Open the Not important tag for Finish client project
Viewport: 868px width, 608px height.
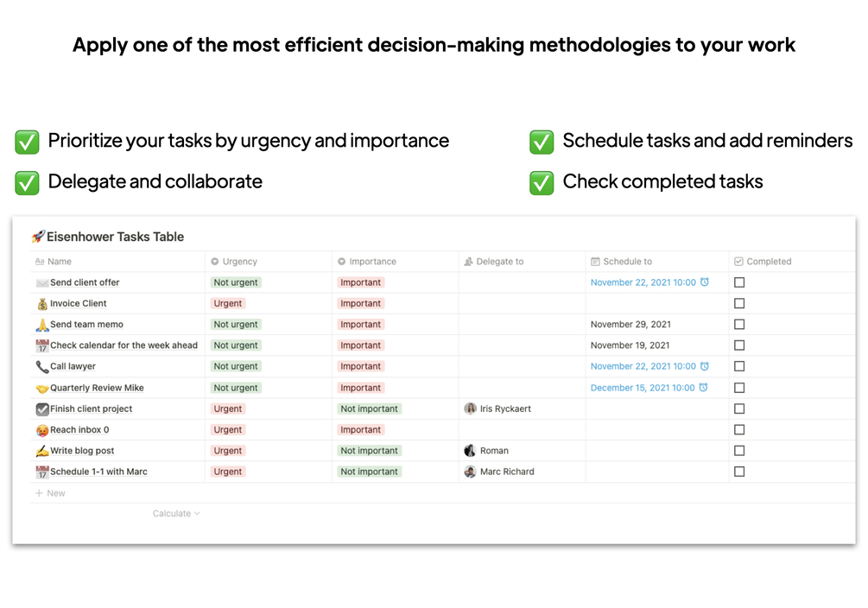(370, 408)
